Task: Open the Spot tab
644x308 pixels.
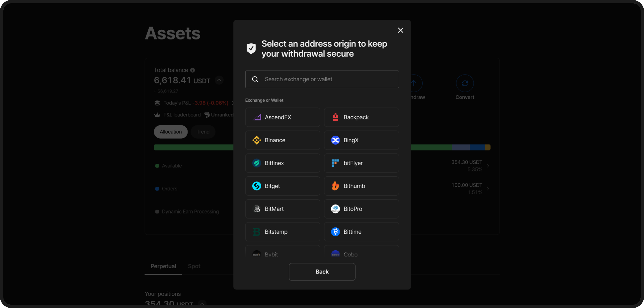Action: (x=194, y=266)
